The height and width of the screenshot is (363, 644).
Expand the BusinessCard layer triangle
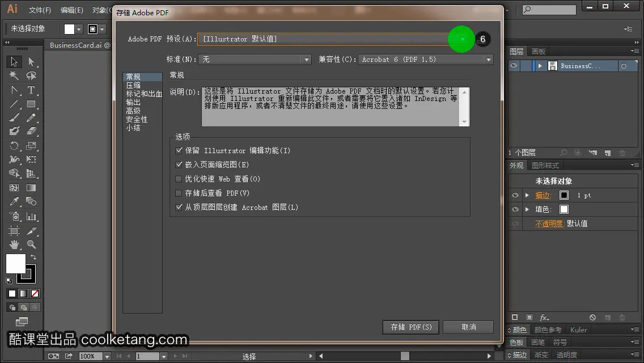540,66
